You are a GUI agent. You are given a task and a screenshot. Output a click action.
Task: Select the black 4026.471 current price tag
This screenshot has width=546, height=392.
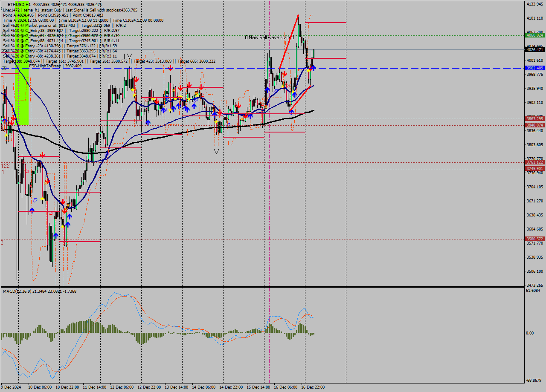click(534, 50)
